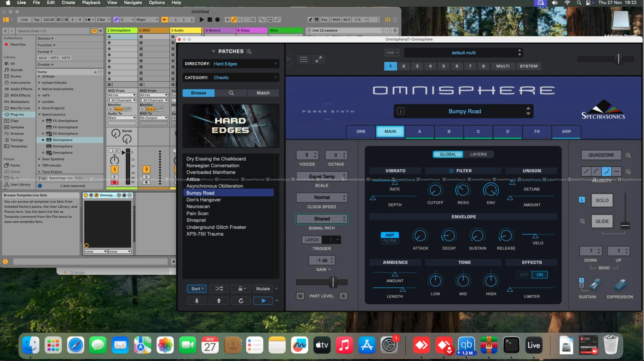Viewport: 644px width, 361px height.
Task: Switch patch browser to search mode
Action: pos(231,93)
